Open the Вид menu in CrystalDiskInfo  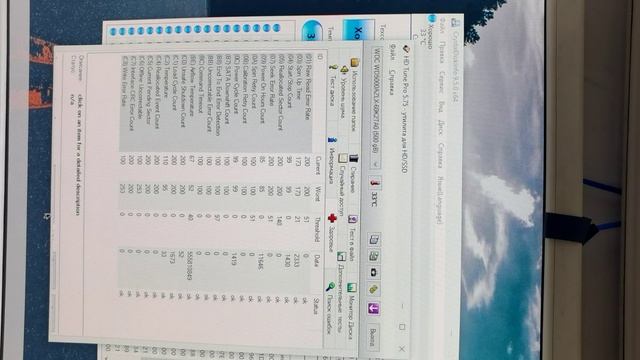click(x=441, y=107)
